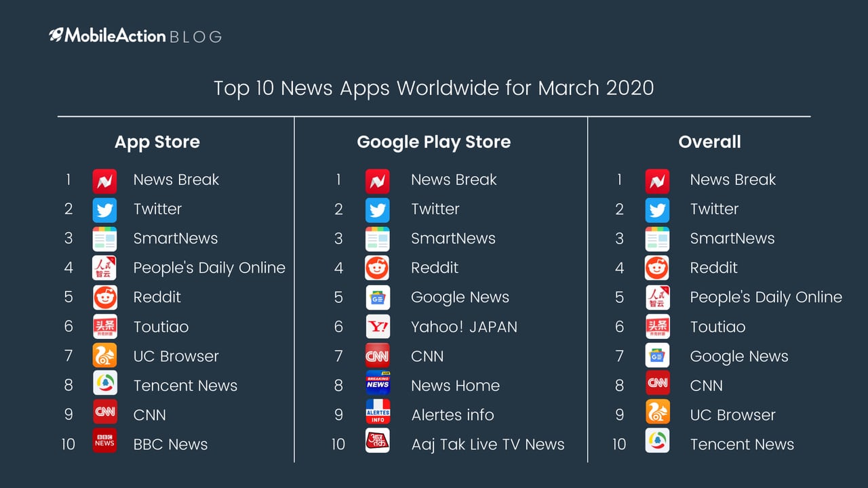This screenshot has width=868, height=488.
Task: Click People's Daily Online icon in App Store column
Action: pyautogui.click(x=104, y=268)
